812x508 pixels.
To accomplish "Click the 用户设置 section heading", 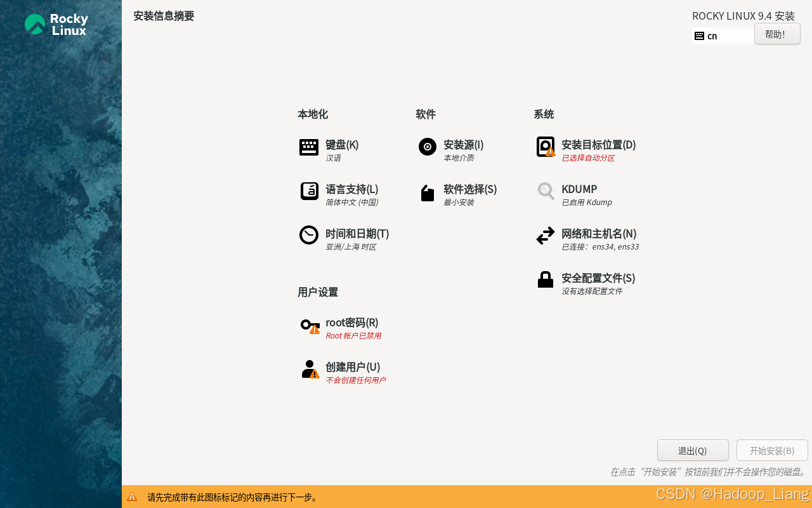I will click(318, 292).
